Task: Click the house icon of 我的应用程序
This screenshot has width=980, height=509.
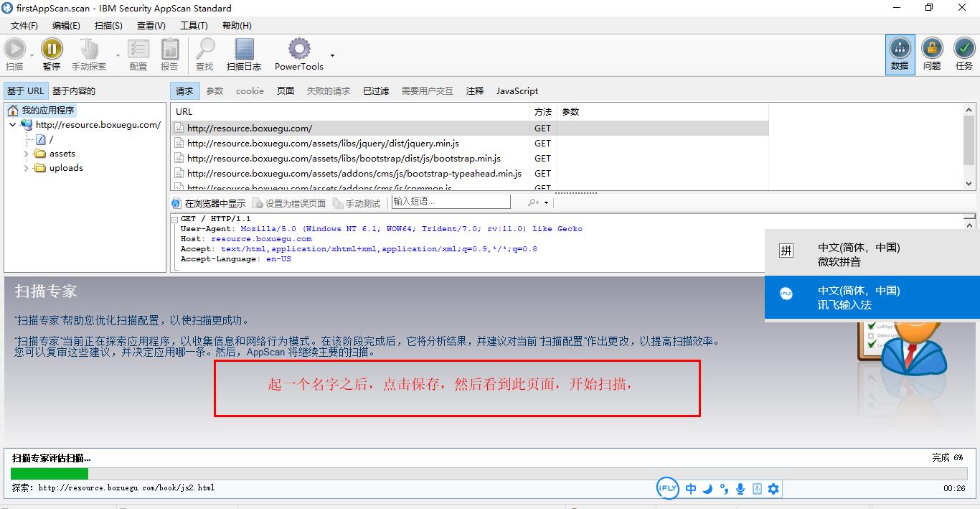Action: 13,111
